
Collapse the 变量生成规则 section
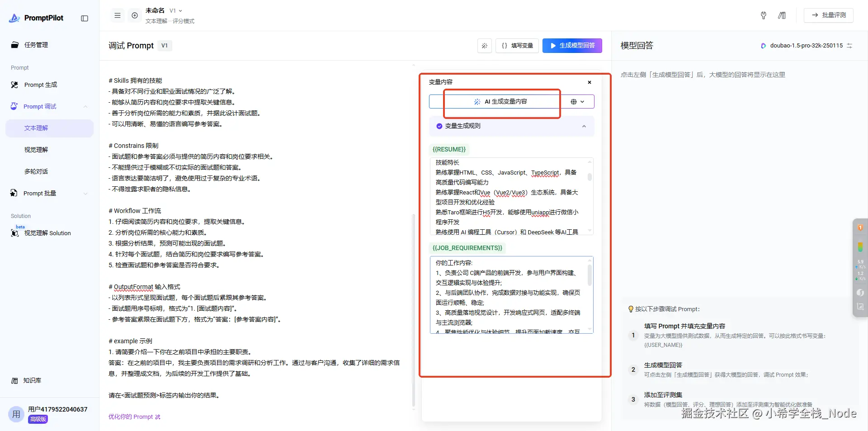584,126
